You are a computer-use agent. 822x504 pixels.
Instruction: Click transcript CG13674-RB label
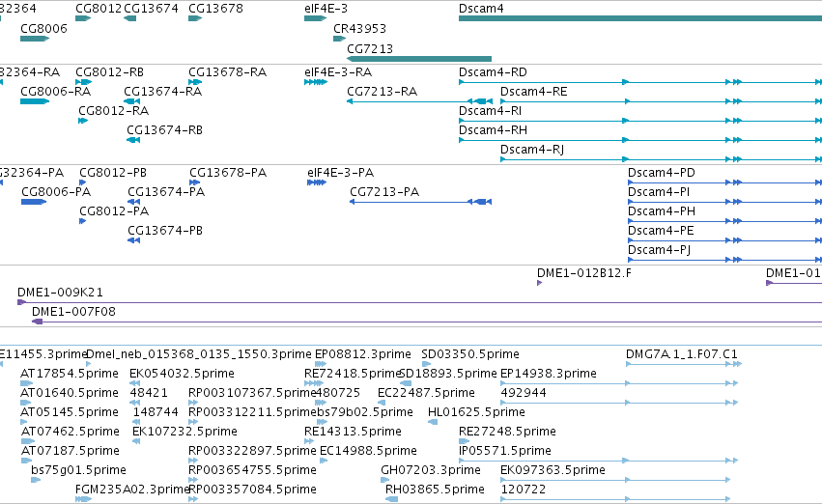[164, 130]
